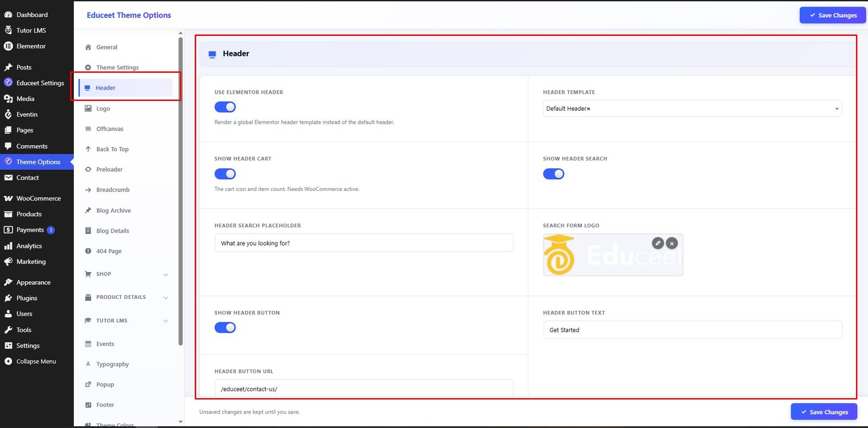Open the Breadcrumb options tab
The width and height of the screenshot is (868, 428).
(126, 190)
